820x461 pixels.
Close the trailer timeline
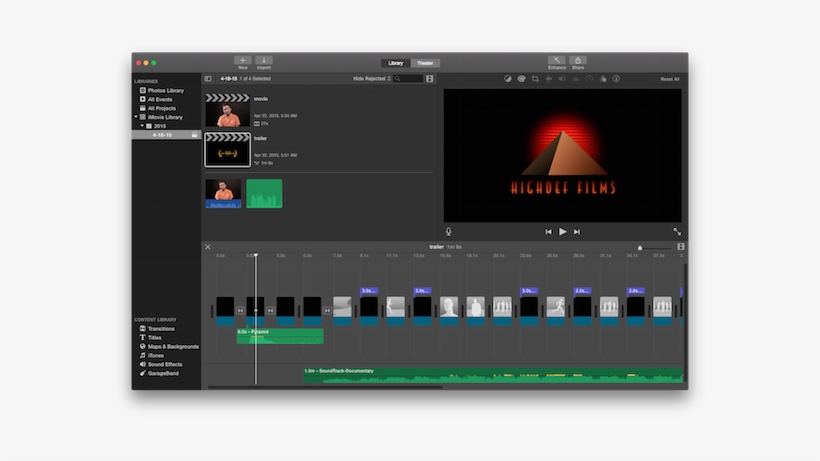208,247
